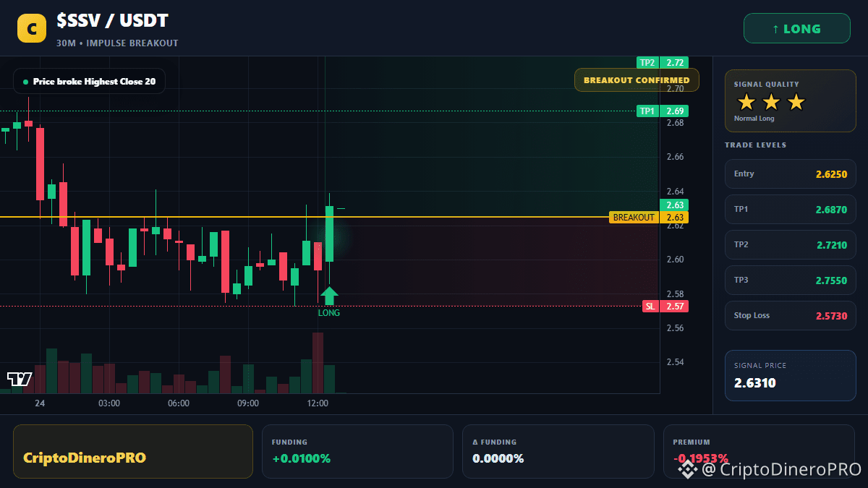
Task: Click the TRADE LEVELS heading
Action: [x=755, y=145]
